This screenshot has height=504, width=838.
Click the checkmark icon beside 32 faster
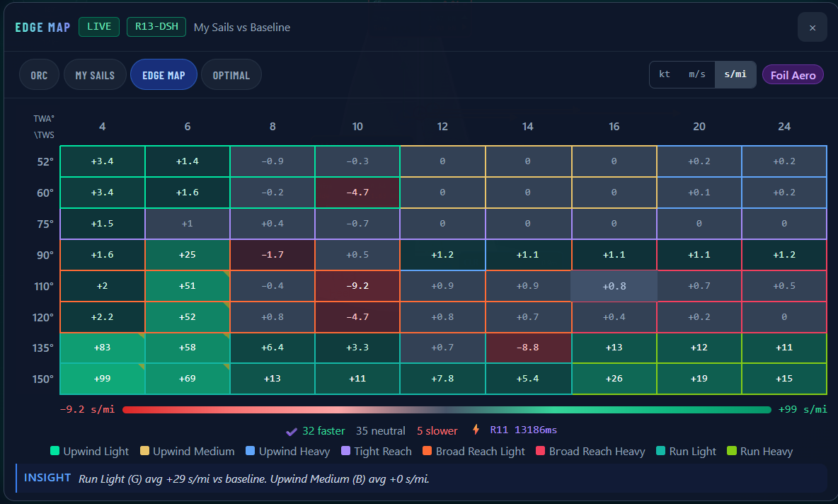click(x=292, y=431)
